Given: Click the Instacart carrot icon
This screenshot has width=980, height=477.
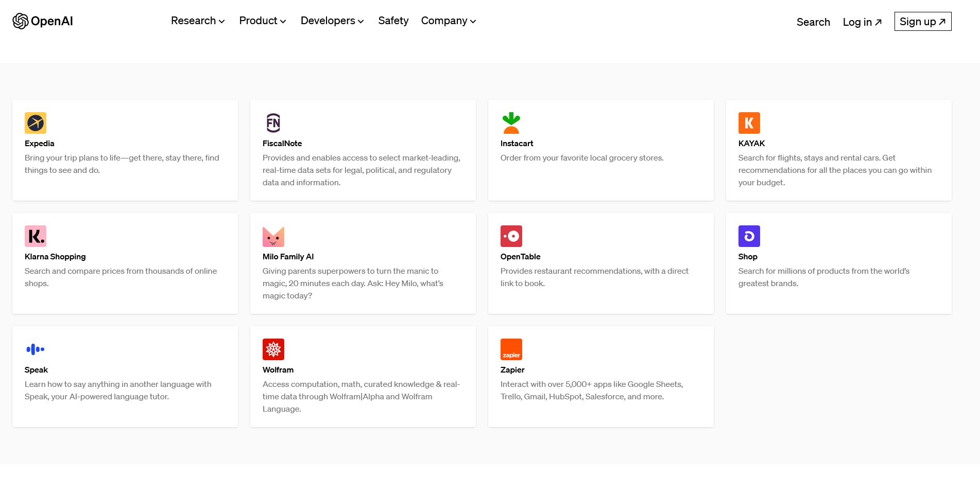Looking at the screenshot, I should 511,123.
